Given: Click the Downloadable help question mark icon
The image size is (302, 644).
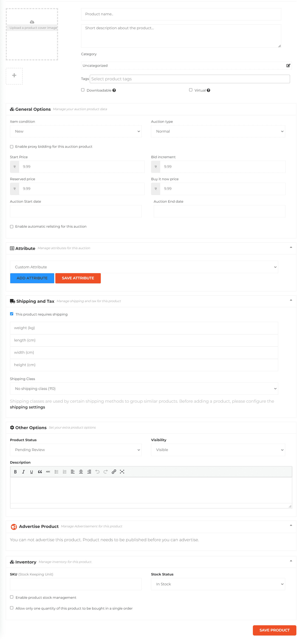Looking at the screenshot, I should [x=114, y=90].
